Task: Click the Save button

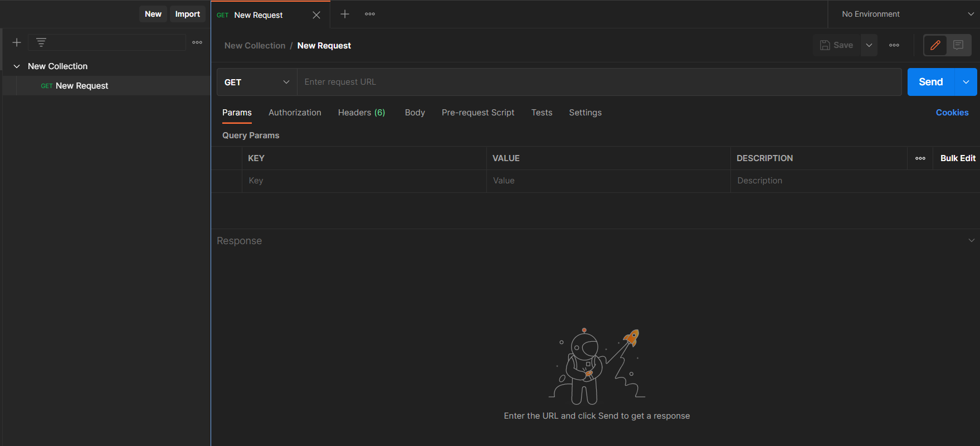Action: click(x=837, y=45)
